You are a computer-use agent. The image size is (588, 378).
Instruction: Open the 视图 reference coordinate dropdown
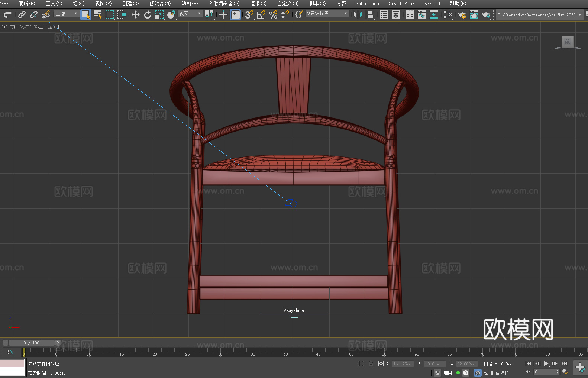click(190, 13)
